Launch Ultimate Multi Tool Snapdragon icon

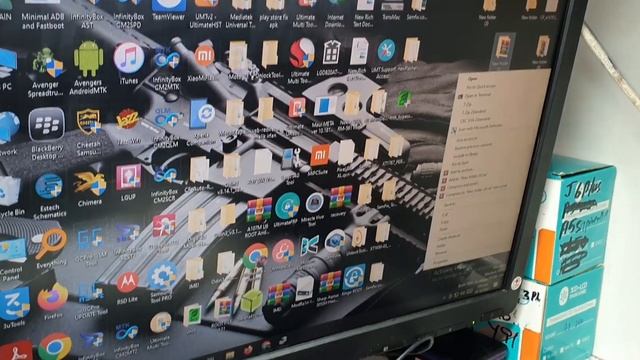click(302, 54)
